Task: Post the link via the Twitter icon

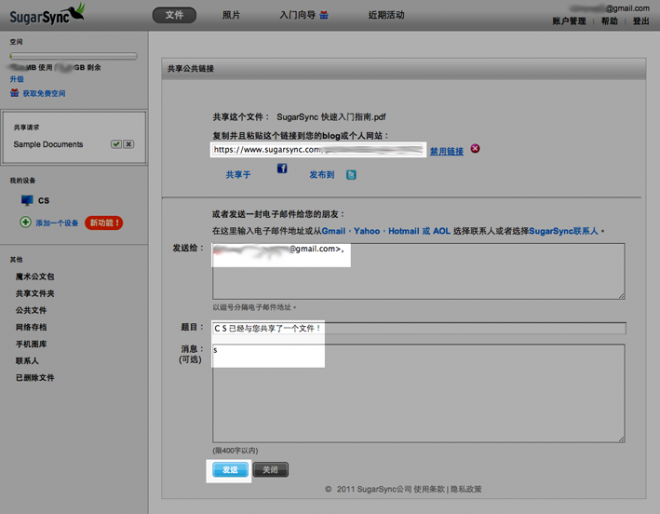Action: coord(351,174)
